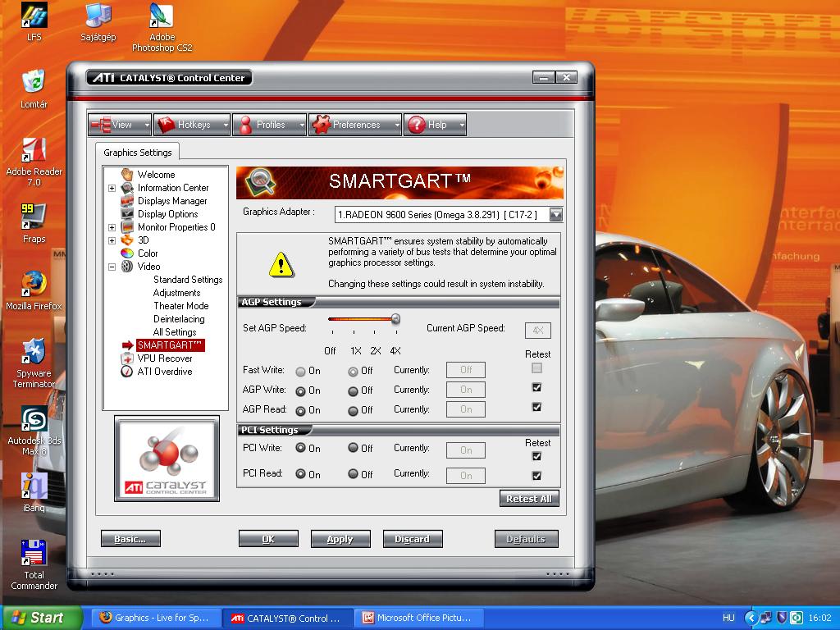This screenshot has width=840, height=630.
Task: Click the yellow warning triangle icon
Action: 281,265
